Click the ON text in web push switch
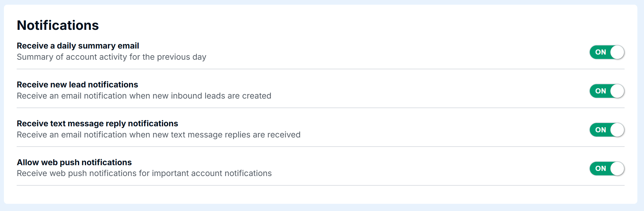 pos(601,168)
